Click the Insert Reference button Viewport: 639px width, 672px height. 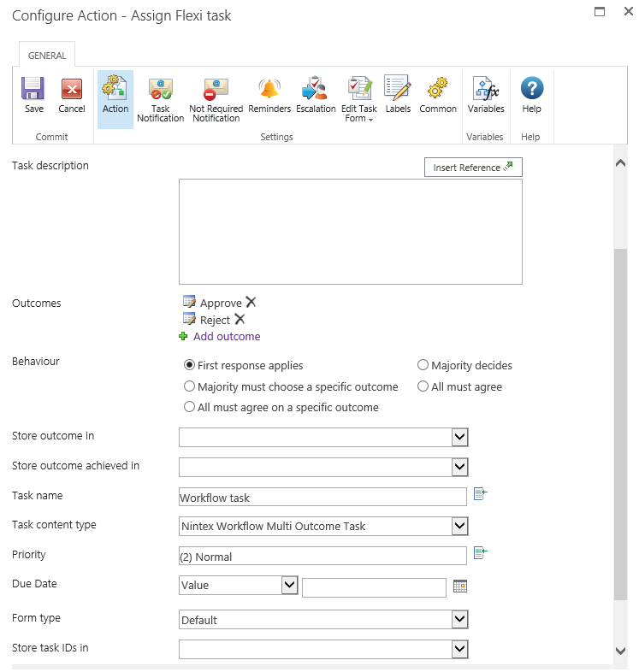(473, 168)
